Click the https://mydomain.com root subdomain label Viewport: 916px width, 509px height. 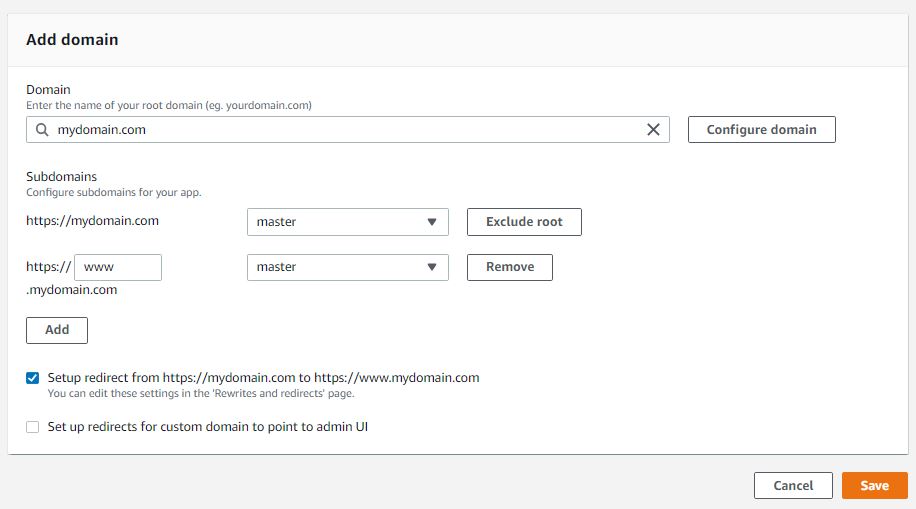[92, 221]
